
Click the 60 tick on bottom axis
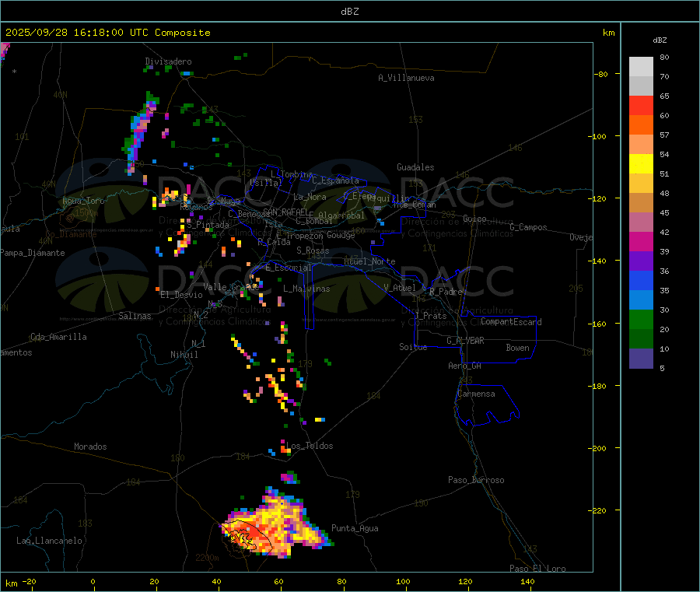tap(278, 581)
